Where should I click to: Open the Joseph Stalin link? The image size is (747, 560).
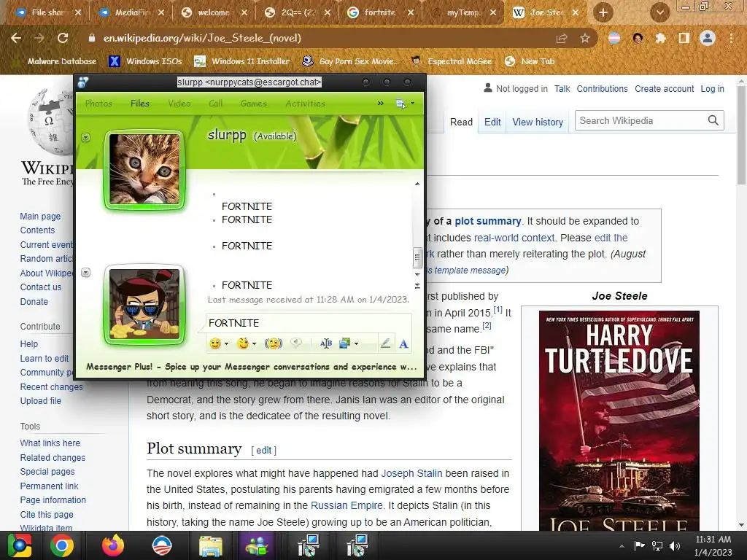[411, 473]
